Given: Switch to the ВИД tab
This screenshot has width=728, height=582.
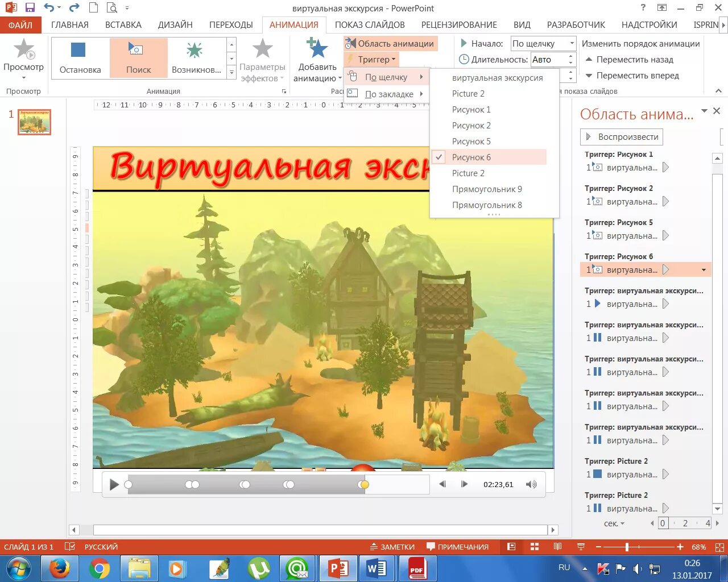Looking at the screenshot, I should pos(522,25).
